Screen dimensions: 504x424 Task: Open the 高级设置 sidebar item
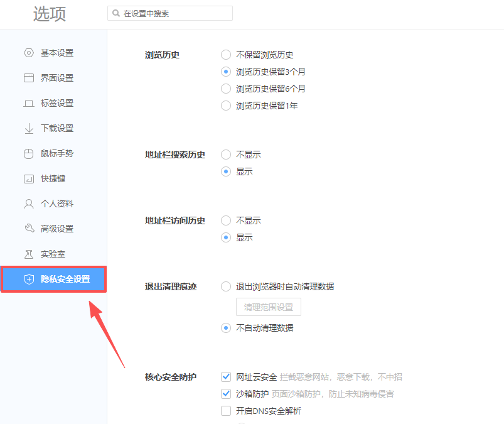coord(56,229)
